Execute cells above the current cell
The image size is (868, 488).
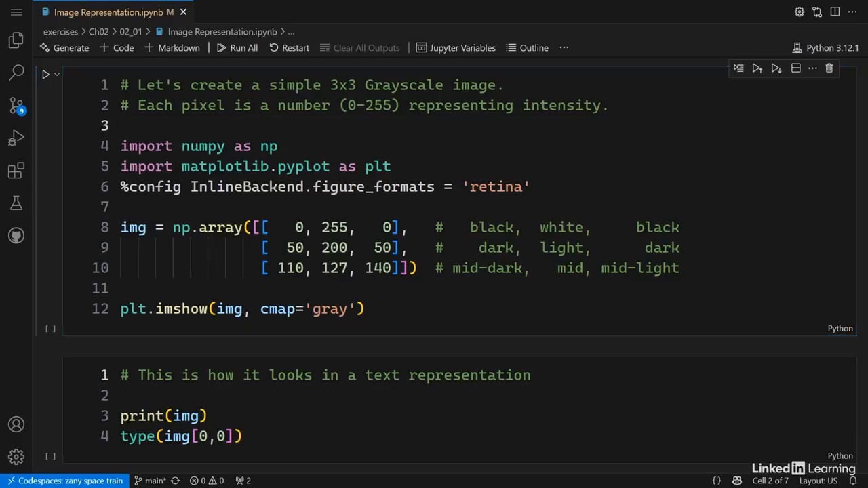pyautogui.click(x=757, y=68)
